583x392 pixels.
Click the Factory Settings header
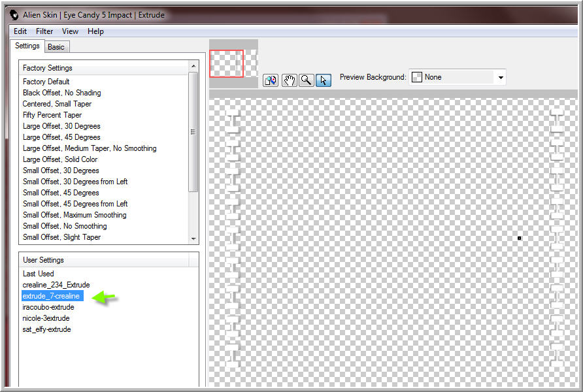point(104,68)
